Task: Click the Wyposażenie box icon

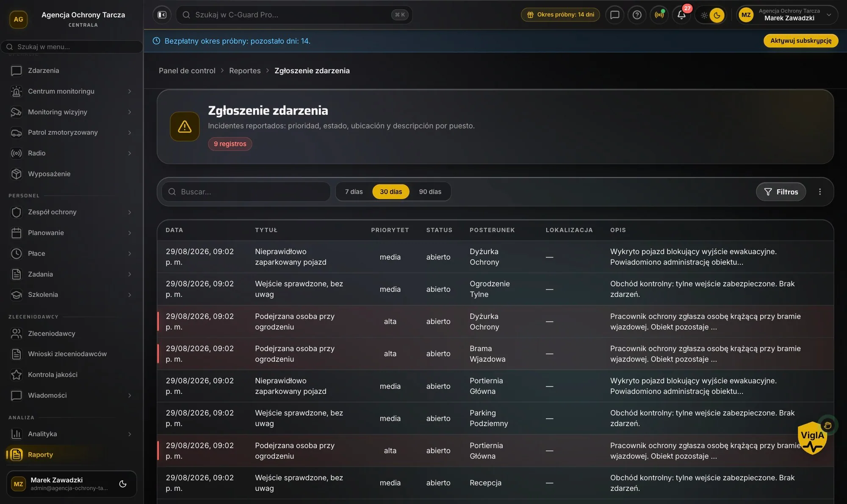Action: (16, 174)
